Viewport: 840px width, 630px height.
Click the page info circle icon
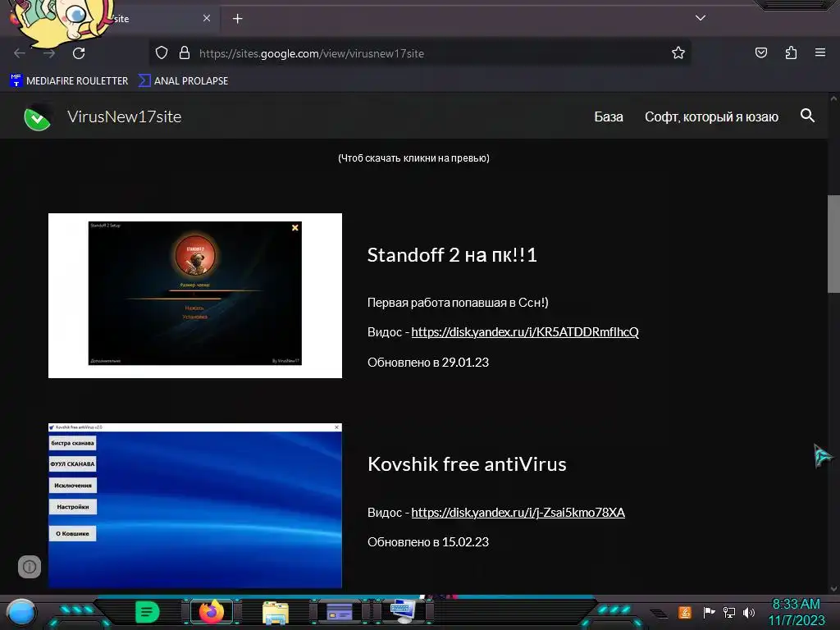(x=30, y=567)
